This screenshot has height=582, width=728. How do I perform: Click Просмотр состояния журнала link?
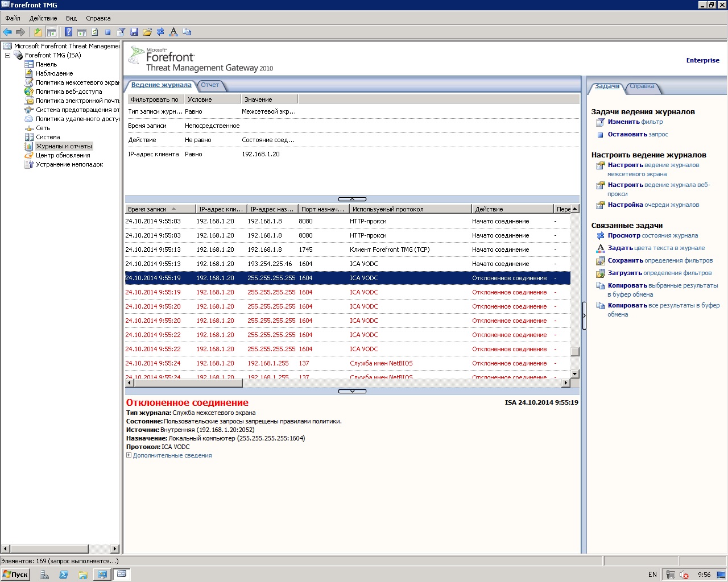coord(652,235)
